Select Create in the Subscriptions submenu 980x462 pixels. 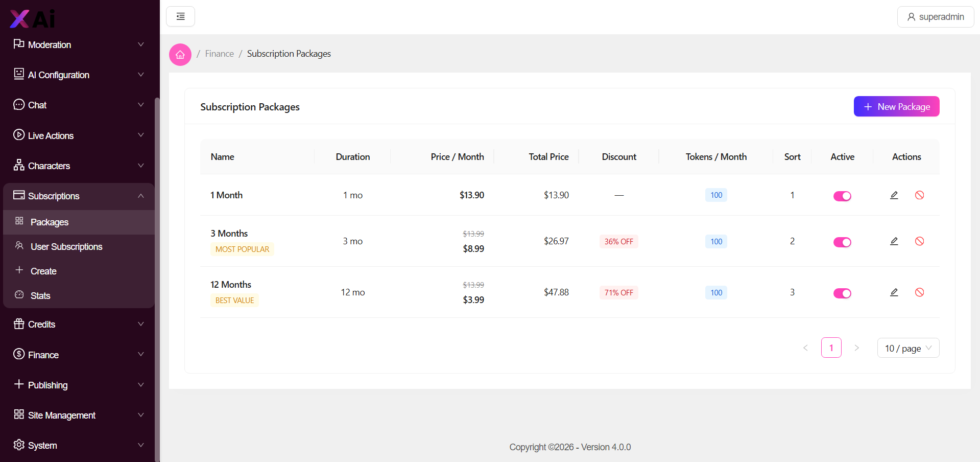[x=79, y=271]
